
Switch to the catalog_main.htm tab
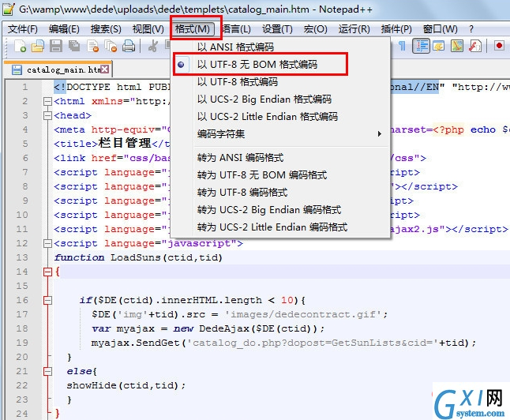pyautogui.click(x=58, y=69)
